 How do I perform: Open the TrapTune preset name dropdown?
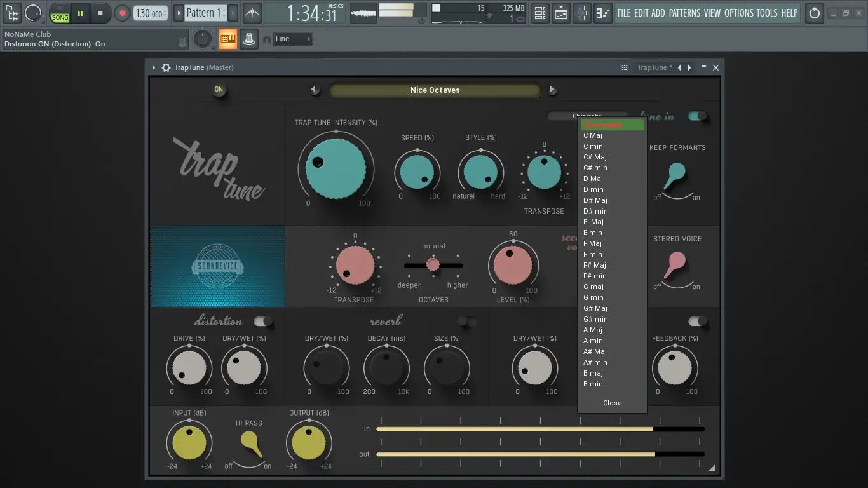pos(654,67)
